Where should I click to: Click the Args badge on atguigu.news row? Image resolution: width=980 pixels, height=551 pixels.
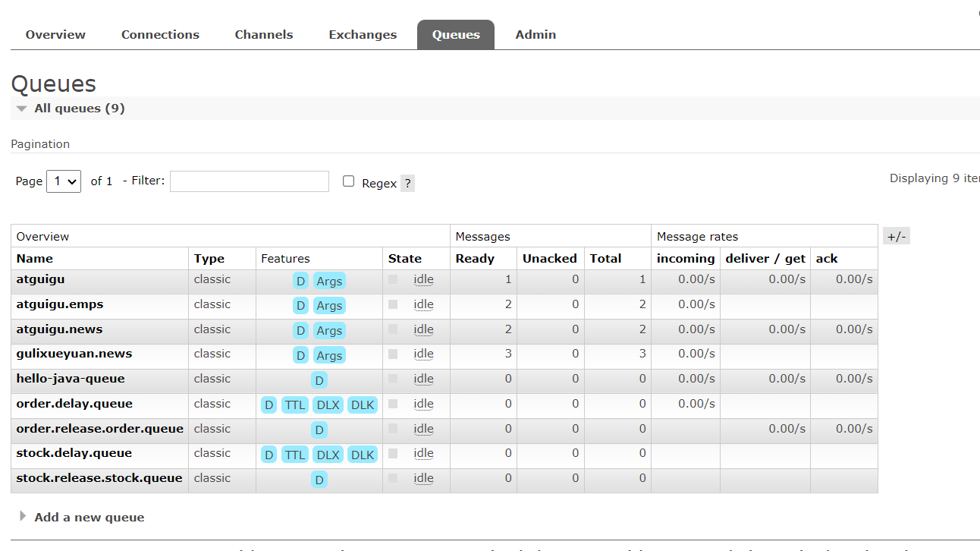tap(329, 331)
